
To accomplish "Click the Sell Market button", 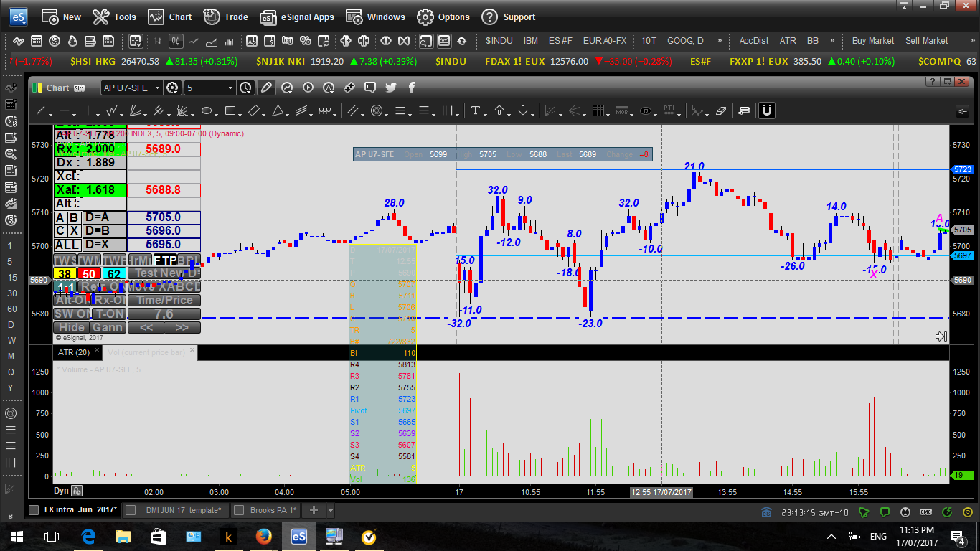I will coord(927,41).
